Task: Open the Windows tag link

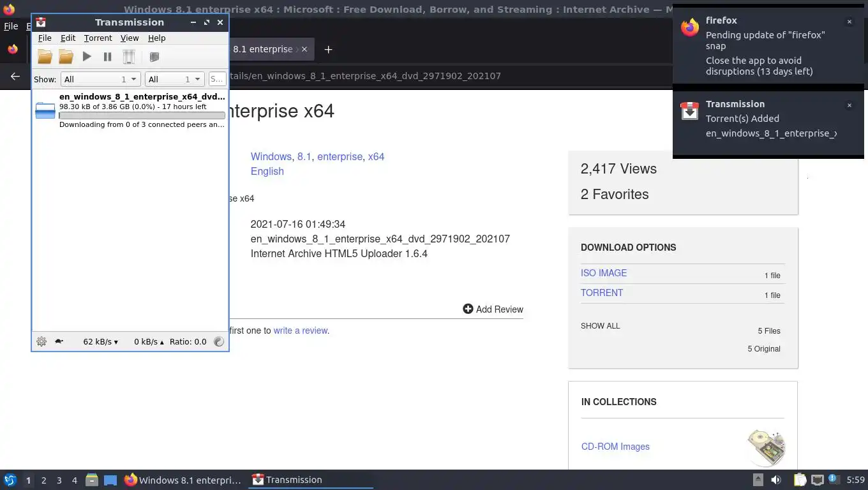Action: [x=271, y=156]
